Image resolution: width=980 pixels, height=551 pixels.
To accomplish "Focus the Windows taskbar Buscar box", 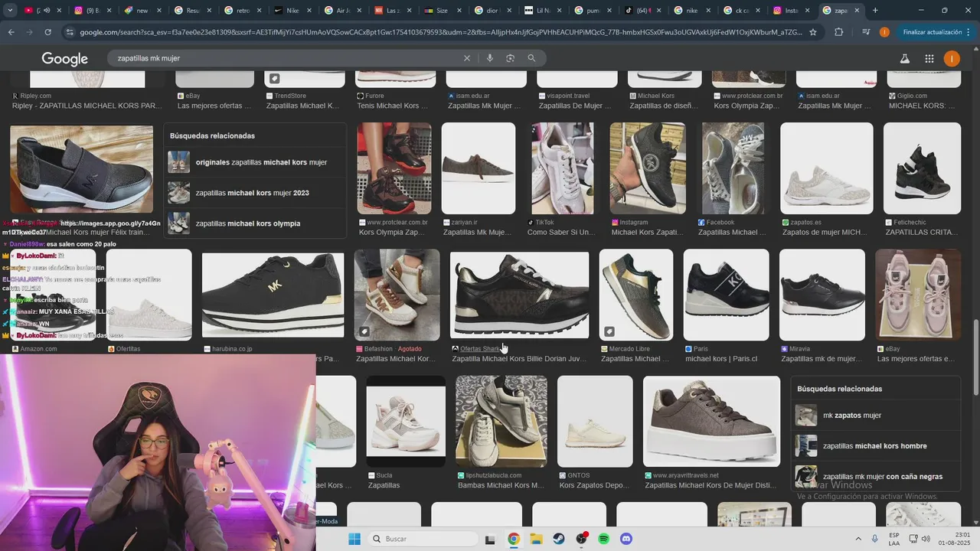I will point(423,539).
